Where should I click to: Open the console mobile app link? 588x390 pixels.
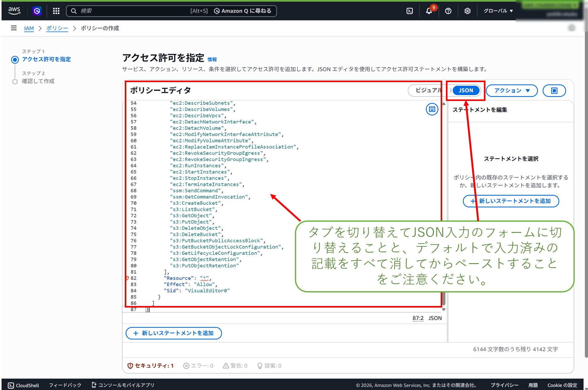(123, 385)
